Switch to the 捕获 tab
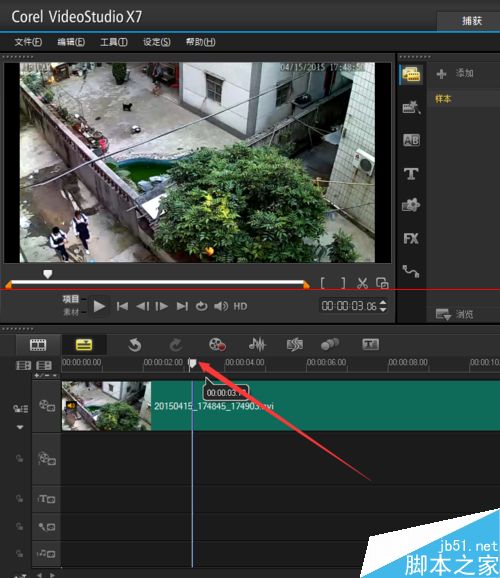 click(x=472, y=21)
